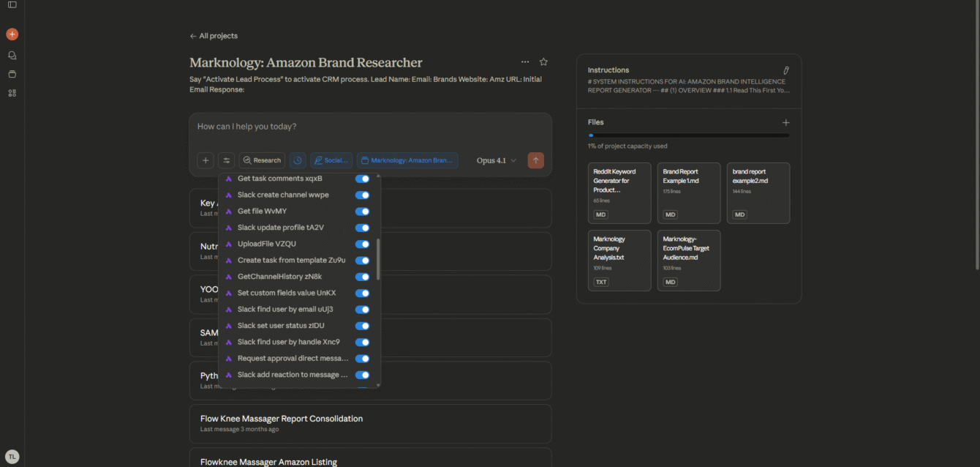Screen dimensions: 980x467
Task: Open the project three-dot options menu
Action: [524, 62]
